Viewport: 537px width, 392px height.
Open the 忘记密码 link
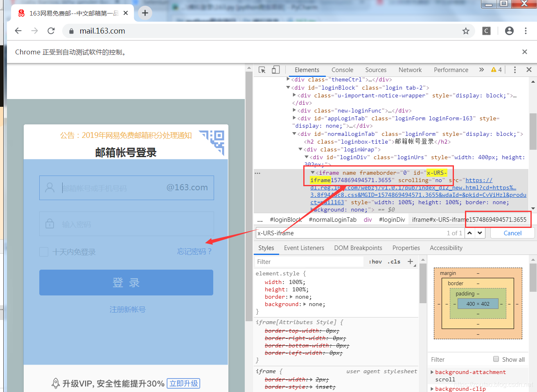click(x=194, y=252)
